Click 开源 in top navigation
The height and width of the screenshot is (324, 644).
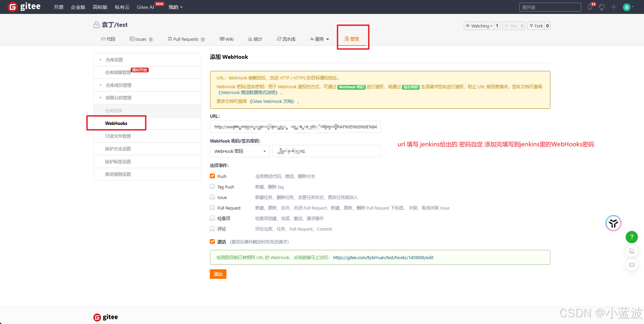click(x=58, y=7)
